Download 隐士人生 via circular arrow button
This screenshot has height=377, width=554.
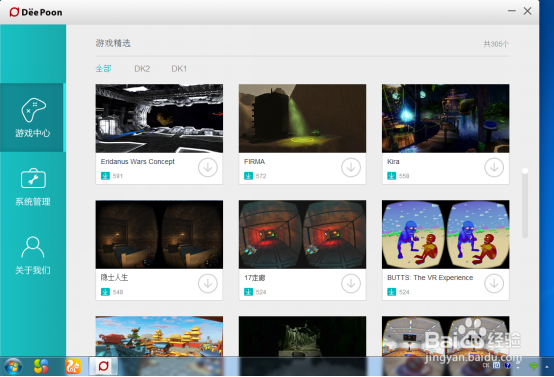point(208,283)
